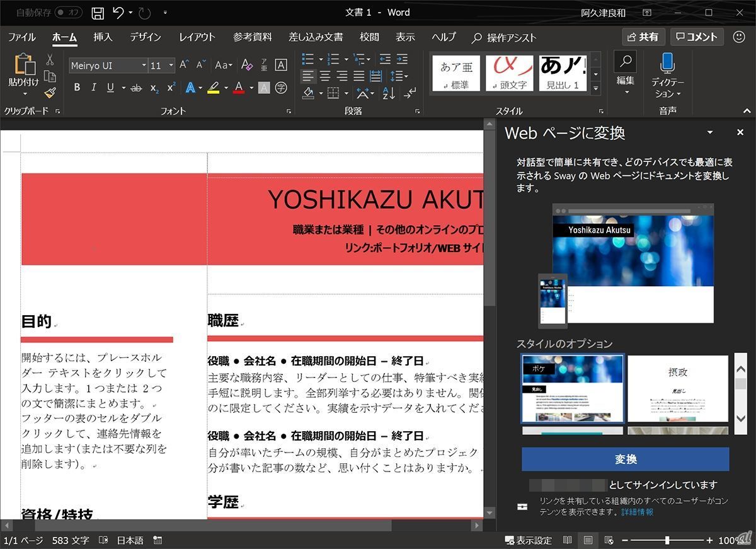This screenshot has height=549, width=756.
Task: Click the smiley feedback icon
Action: click(x=739, y=37)
